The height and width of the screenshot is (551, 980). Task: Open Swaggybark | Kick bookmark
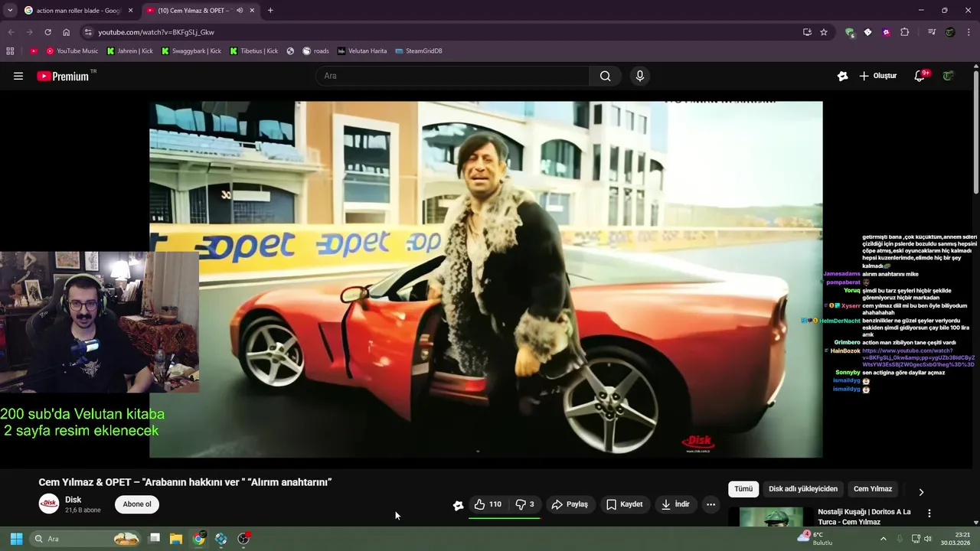[x=191, y=51]
